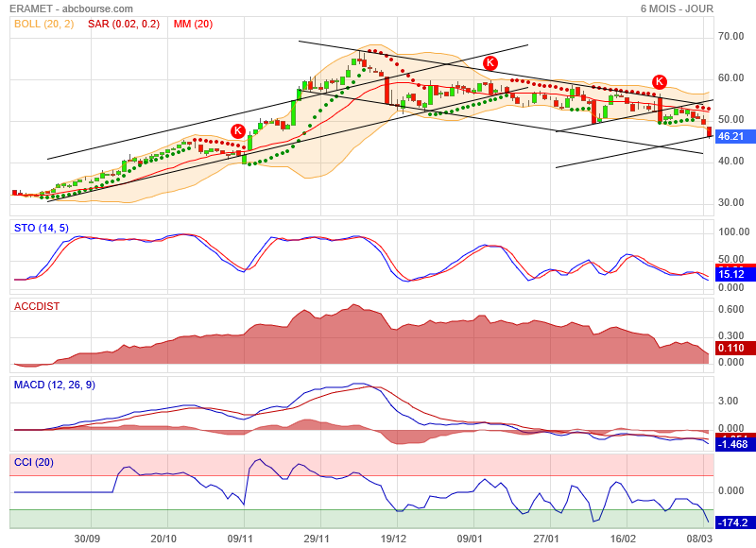Viewport: 756px width, 548px height.
Task: Click the 0.000 axis label in CCI panel
Action: (x=730, y=490)
